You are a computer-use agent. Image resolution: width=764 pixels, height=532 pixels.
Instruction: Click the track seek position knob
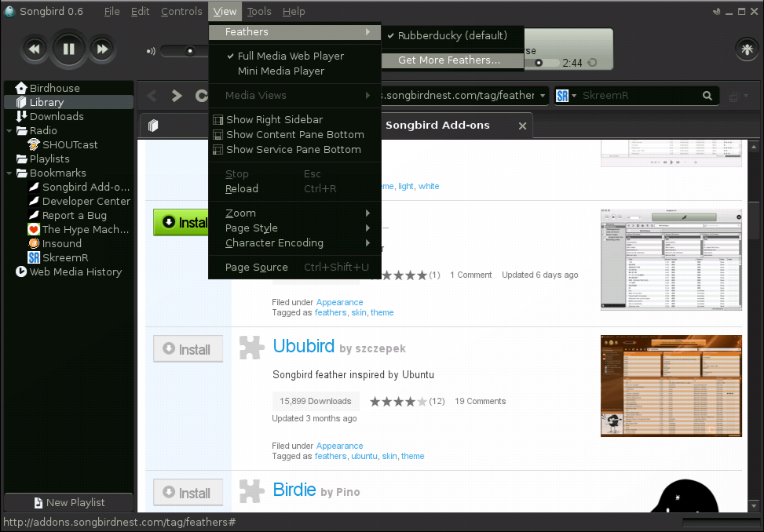coord(539,63)
